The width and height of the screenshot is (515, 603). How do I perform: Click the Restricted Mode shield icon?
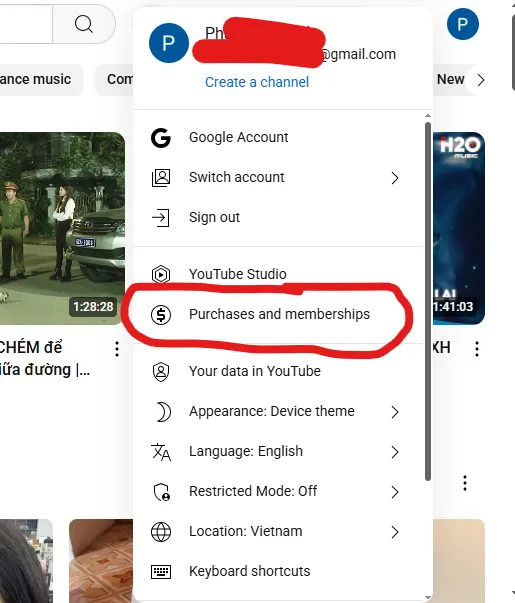coord(162,492)
